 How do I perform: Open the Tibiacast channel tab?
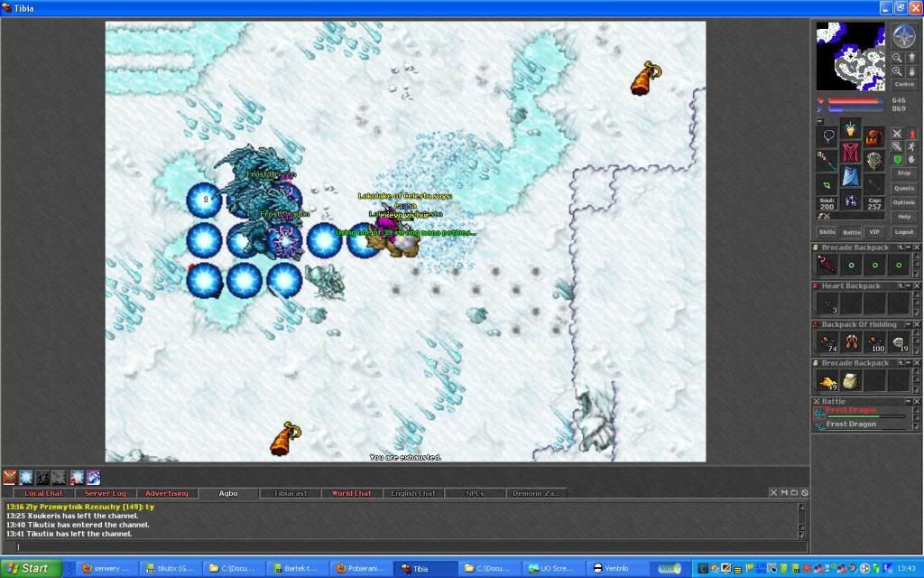point(290,493)
